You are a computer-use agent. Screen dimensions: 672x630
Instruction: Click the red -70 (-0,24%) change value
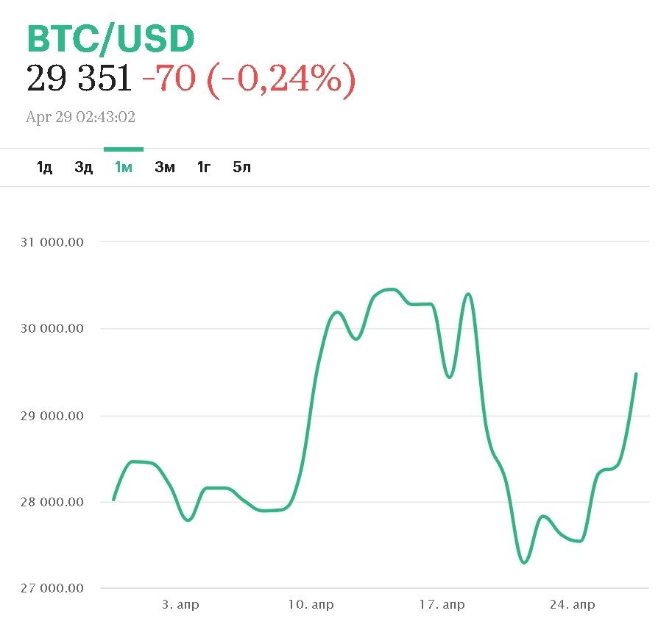tap(249, 78)
